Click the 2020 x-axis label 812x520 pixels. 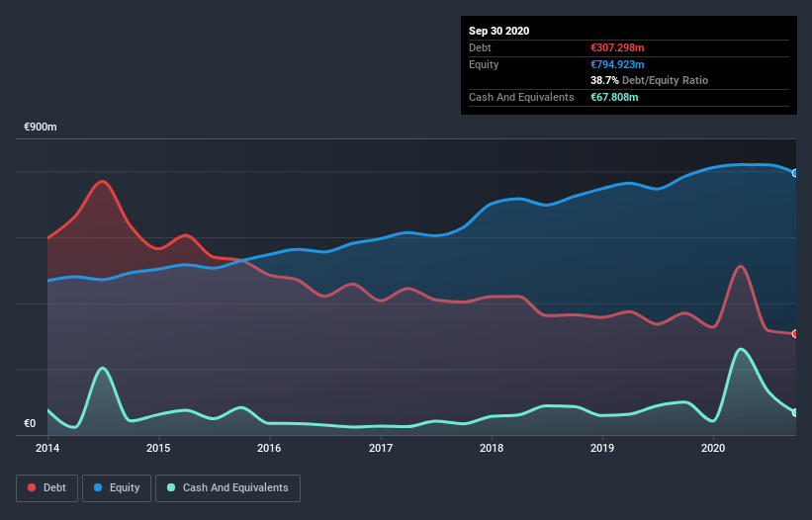[713, 448]
